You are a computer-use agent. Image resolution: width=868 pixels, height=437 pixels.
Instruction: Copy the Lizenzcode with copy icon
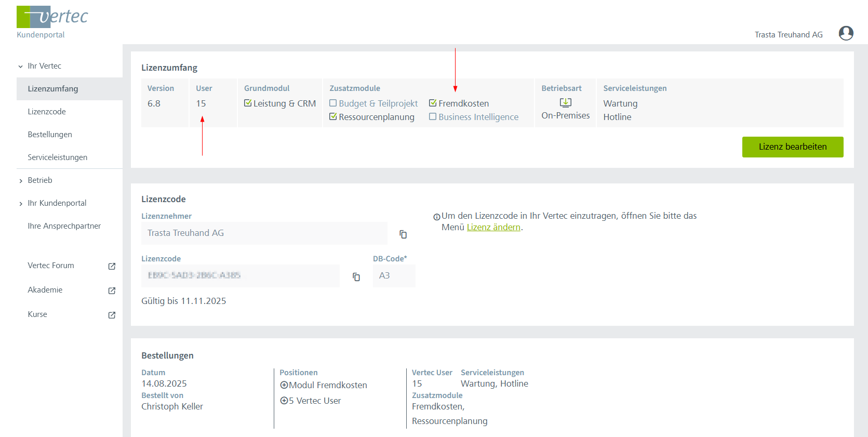tap(356, 277)
